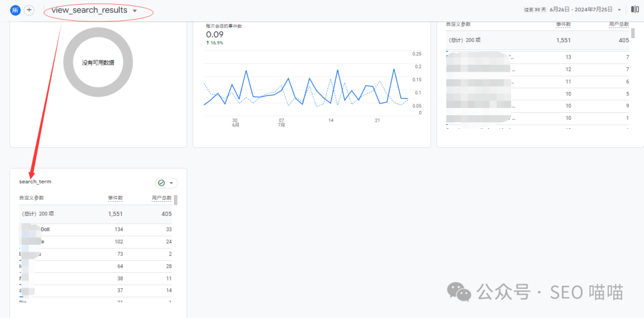Select the search_term row with 37 events

pos(95,291)
